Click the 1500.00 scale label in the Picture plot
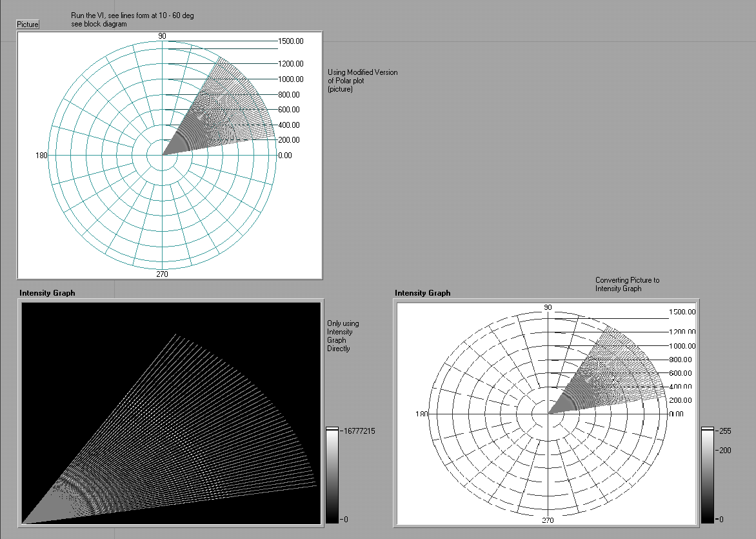Viewport: 756px width, 539px height. pos(291,41)
